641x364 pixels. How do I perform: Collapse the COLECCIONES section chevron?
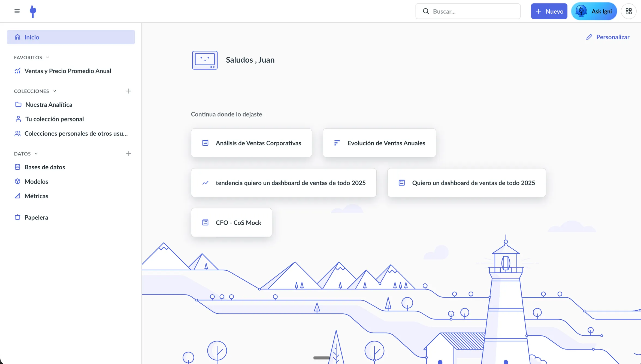54,91
